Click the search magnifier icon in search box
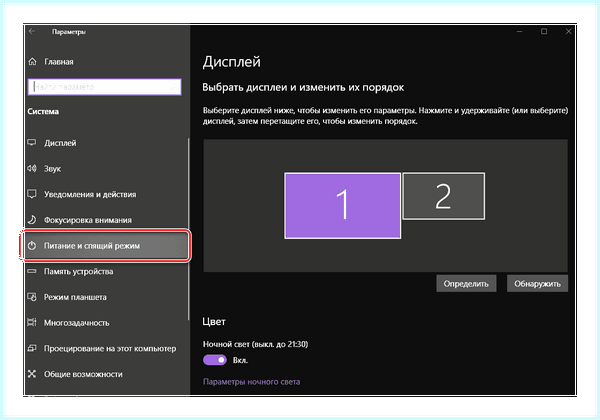This screenshot has width=600, height=420. (x=173, y=87)
